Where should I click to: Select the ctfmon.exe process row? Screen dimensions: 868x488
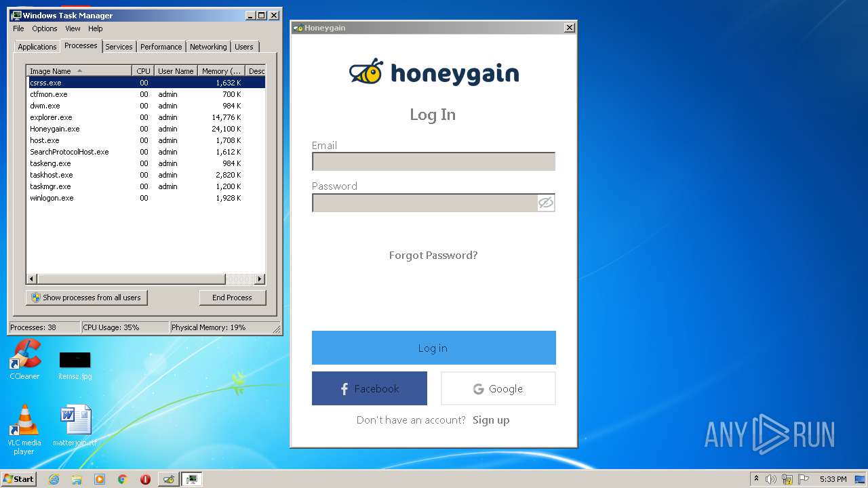pos(146,94)
